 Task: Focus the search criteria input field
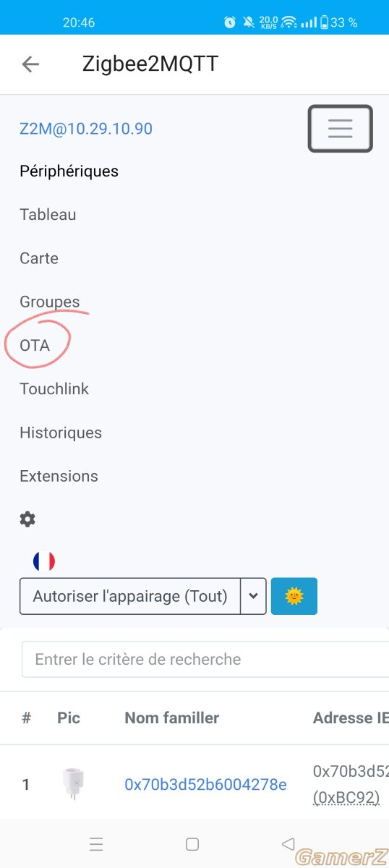click(205, 659)
